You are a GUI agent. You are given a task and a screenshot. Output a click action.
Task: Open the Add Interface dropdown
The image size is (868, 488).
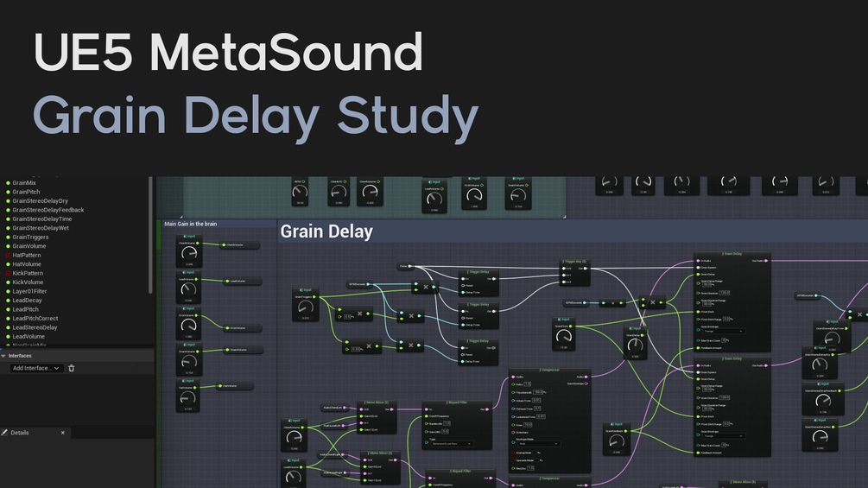[36, 368]
